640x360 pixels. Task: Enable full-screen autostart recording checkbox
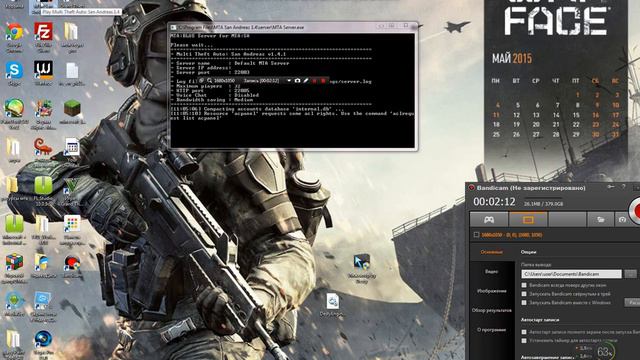pyautogui.click(x=524, y=332)
